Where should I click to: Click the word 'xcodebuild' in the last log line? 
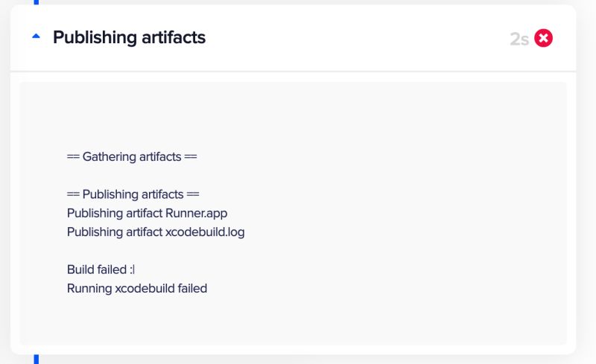coord(145,288)
